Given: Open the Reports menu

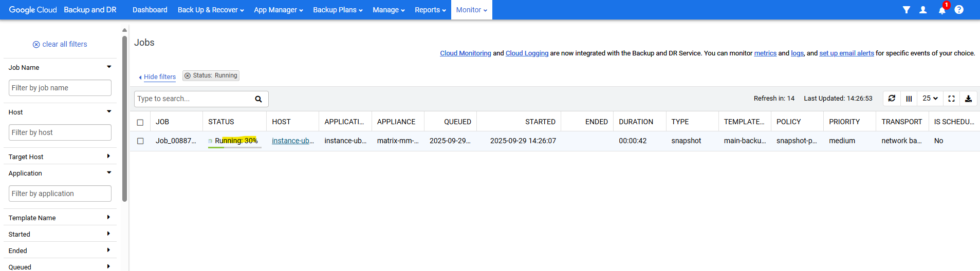Looking at the screenshot, I should click(x=430, y=10).
